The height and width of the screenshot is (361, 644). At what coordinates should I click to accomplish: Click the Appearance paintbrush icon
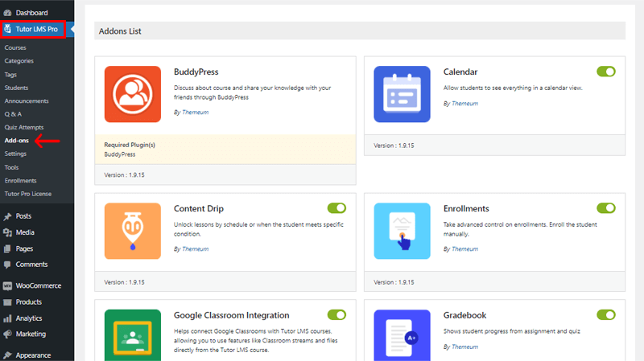7,355
